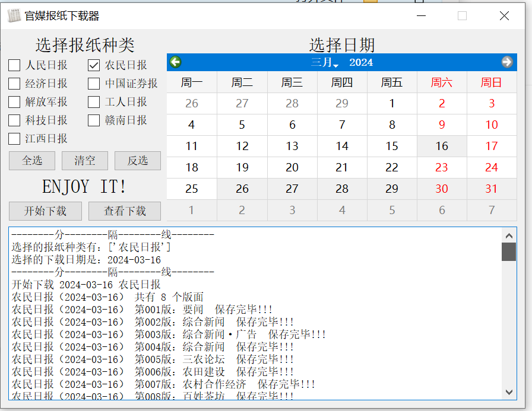Minimize the newspaper downloader window

pyautogui.click(x=420, y=16)
